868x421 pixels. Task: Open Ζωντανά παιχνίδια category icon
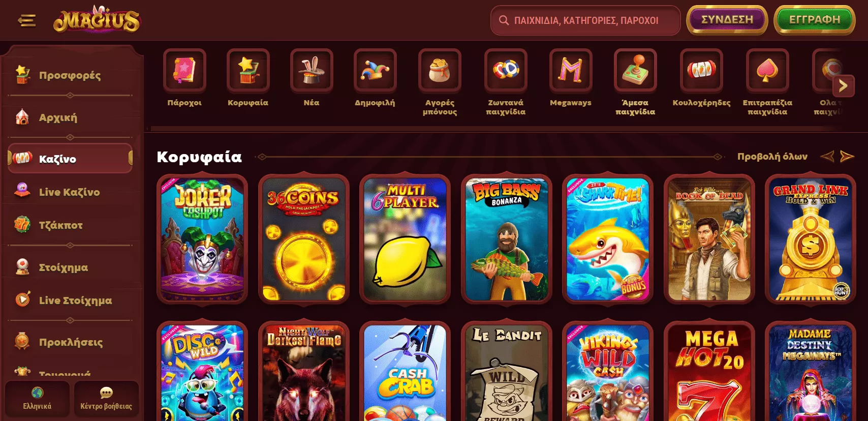coord(506,70)
